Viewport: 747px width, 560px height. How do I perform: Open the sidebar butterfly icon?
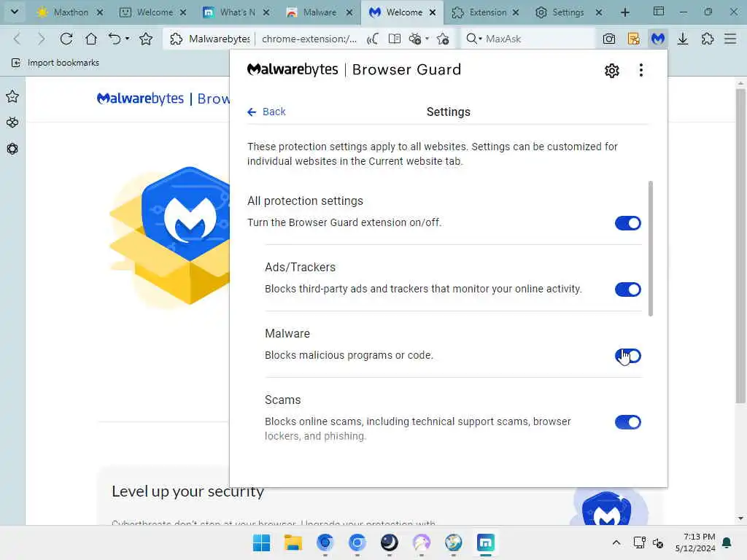pos(12,122)
